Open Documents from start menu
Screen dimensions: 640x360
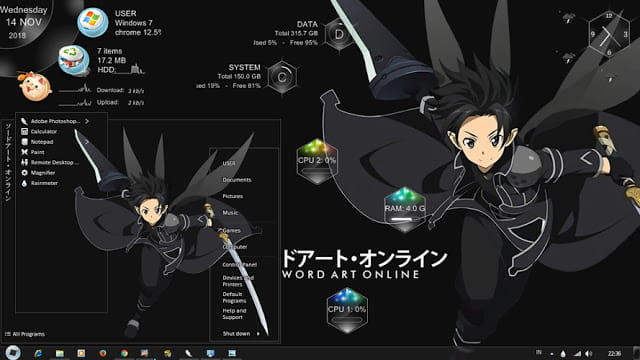(x=237, y=180)
